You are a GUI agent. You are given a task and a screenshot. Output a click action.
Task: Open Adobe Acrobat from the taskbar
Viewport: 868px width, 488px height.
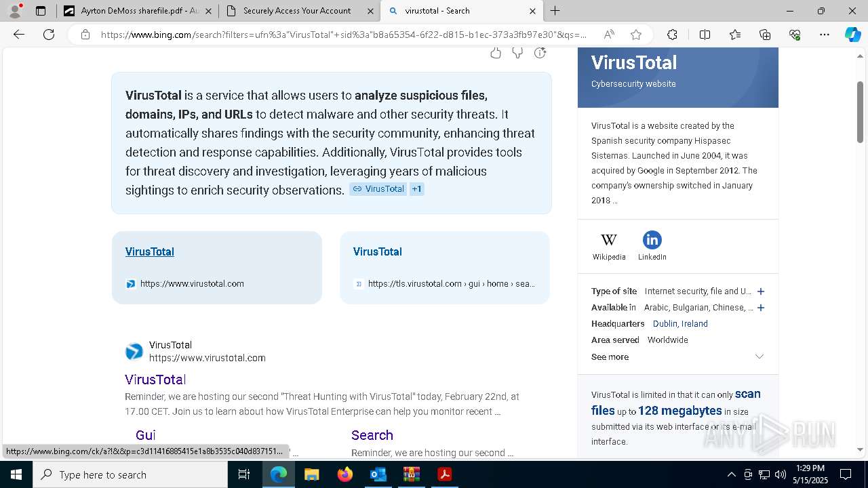[444, 474]
